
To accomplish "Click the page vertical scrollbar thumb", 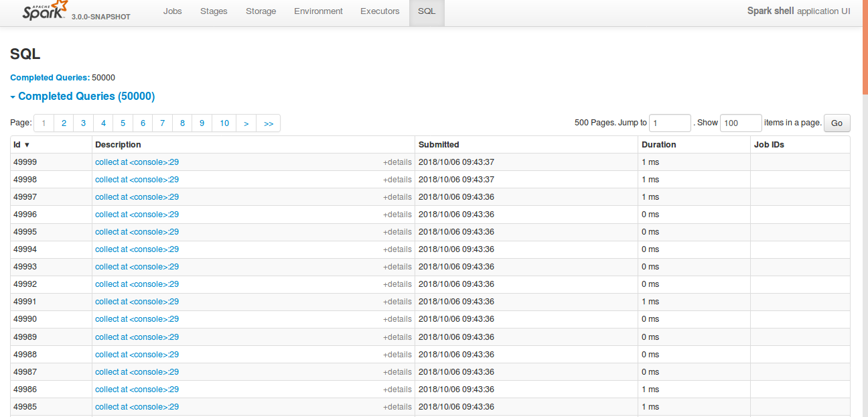I will (x=865, y=47).
